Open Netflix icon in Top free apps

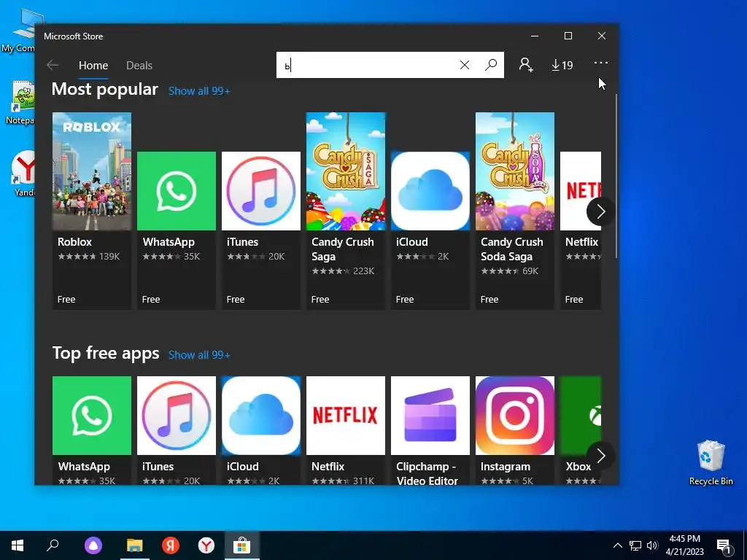tap(346, 416)
